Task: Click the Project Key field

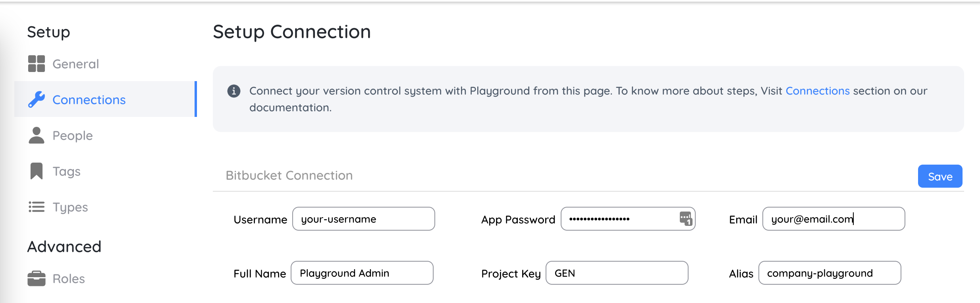Action: pos(617,273)
